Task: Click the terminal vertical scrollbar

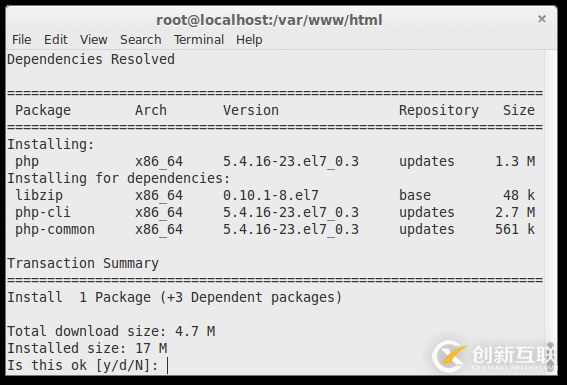Action: click(x=551, y=212)
